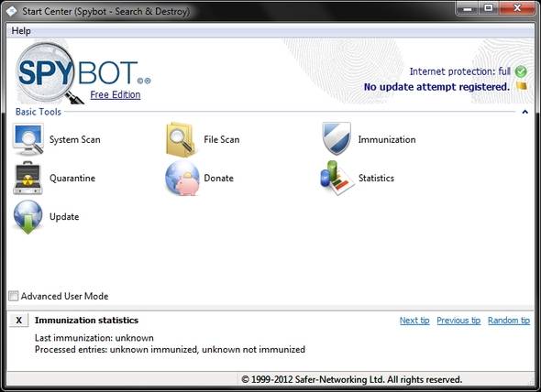Click 'Internet protection: full' status text

(459, 71)
